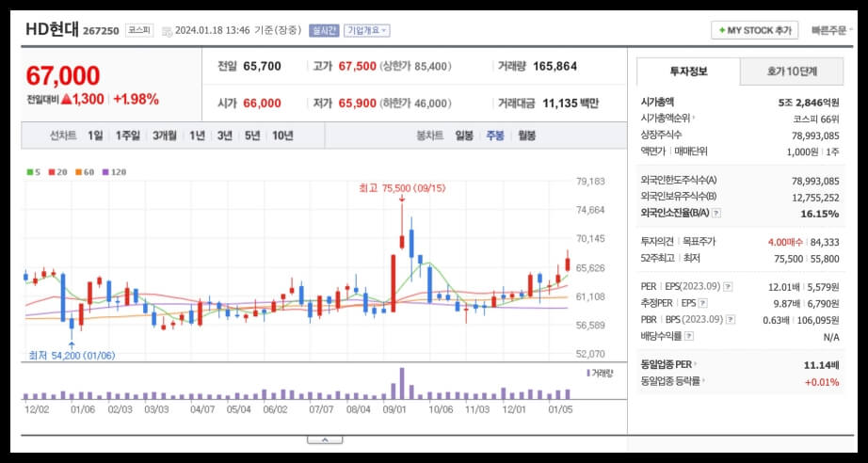This screenshot has height=463, width=868.
Task: Click 목표주가 value 84,333
Action: (x=825, y=242)
